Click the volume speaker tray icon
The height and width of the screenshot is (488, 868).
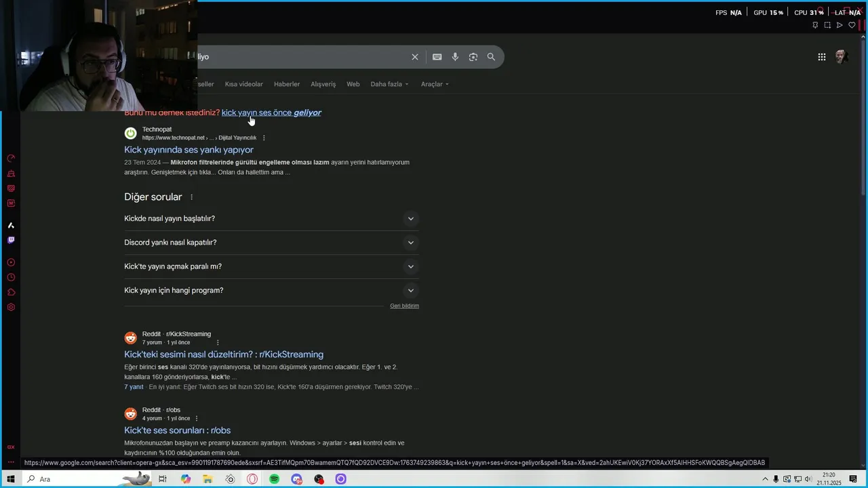pyautogui.click(x=808, y=479)
